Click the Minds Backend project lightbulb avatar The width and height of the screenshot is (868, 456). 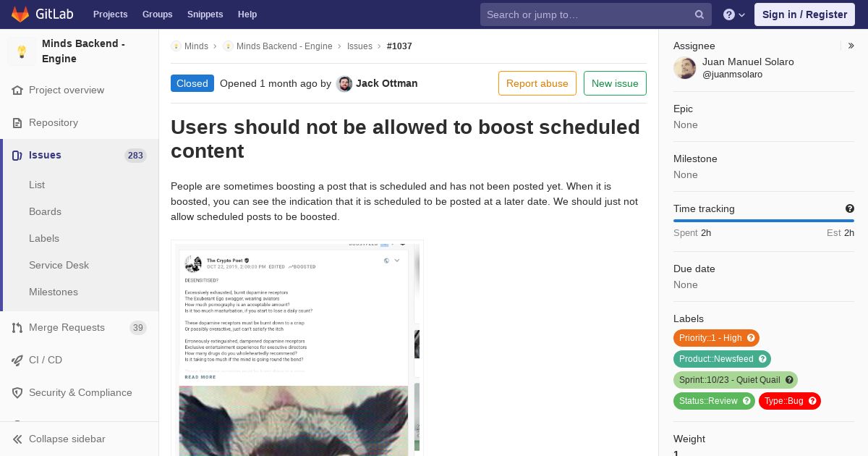[22, 51]
